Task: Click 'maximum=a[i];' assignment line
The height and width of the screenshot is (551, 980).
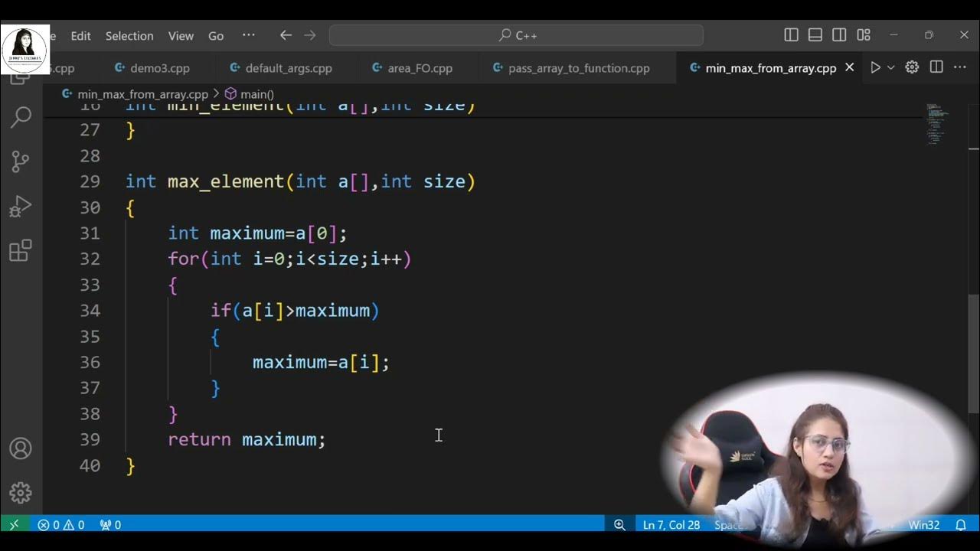Action: [321, 362]
